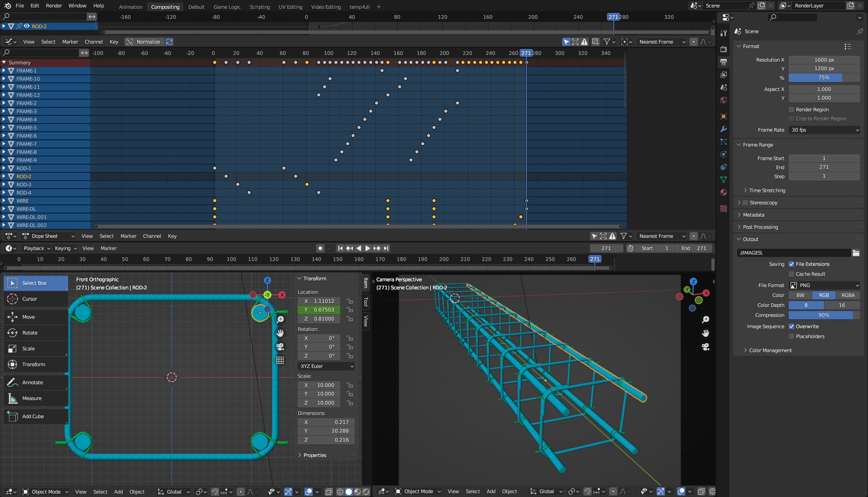Click the Frame Range End value field

(x=824, y=168)
